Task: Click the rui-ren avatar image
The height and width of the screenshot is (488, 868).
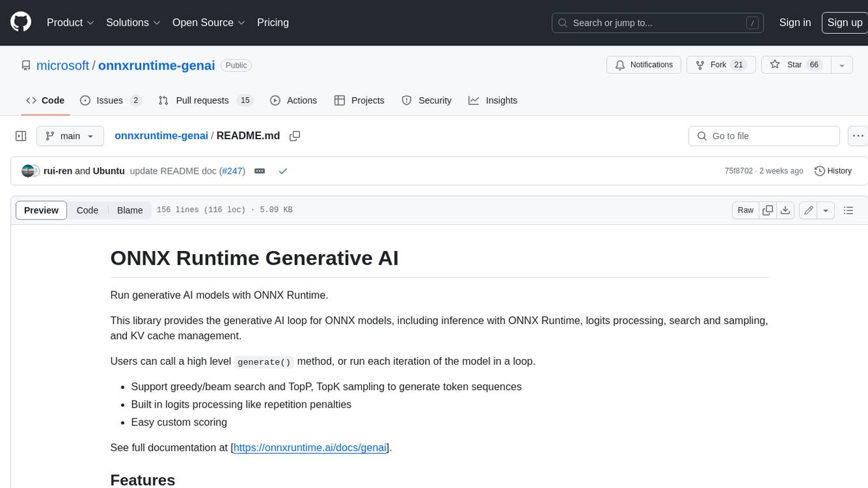Action: pos(28,171)
